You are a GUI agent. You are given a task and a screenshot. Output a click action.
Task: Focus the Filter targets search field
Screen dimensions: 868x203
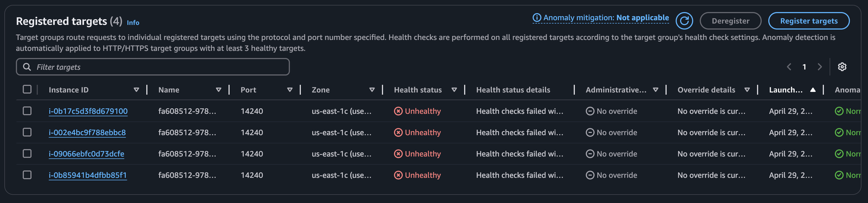tap(158, 67)
